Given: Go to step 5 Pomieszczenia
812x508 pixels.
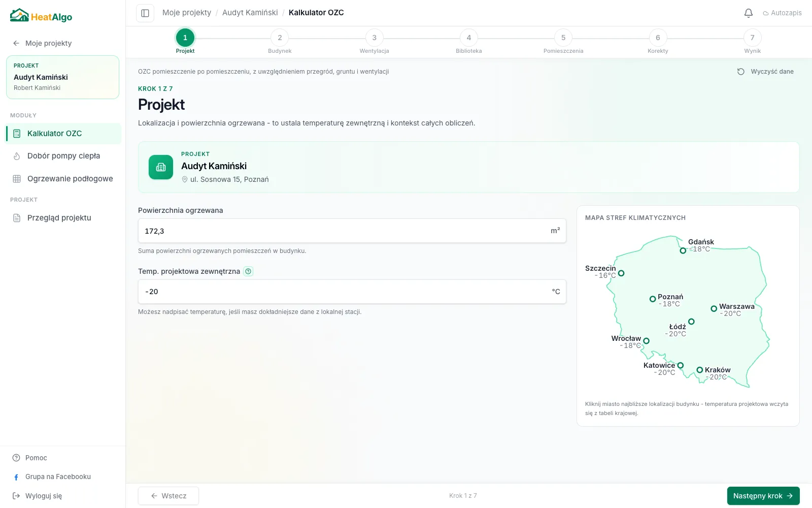Looking at the screenshot, I should click(x=563, y=41).
